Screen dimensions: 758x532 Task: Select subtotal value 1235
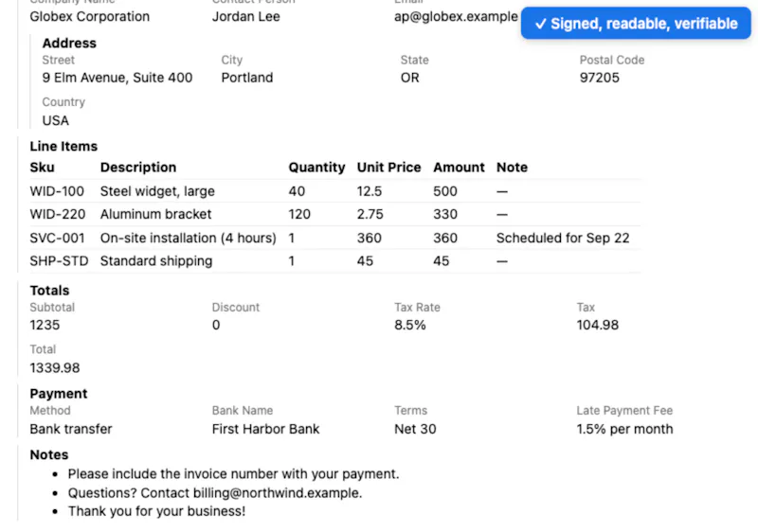pyautogui.click(x=45, y=325)
